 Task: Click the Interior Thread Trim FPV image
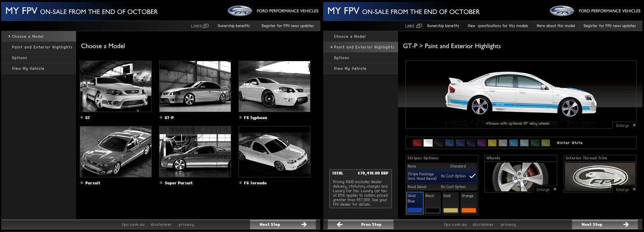[600, 177]
